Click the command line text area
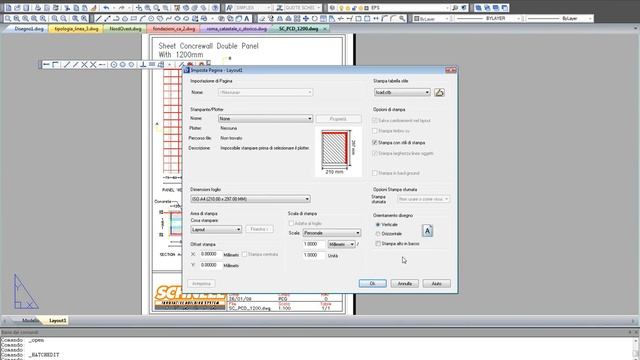The height and width of the screenshot is (360, 640). click(x=316, y=348)
